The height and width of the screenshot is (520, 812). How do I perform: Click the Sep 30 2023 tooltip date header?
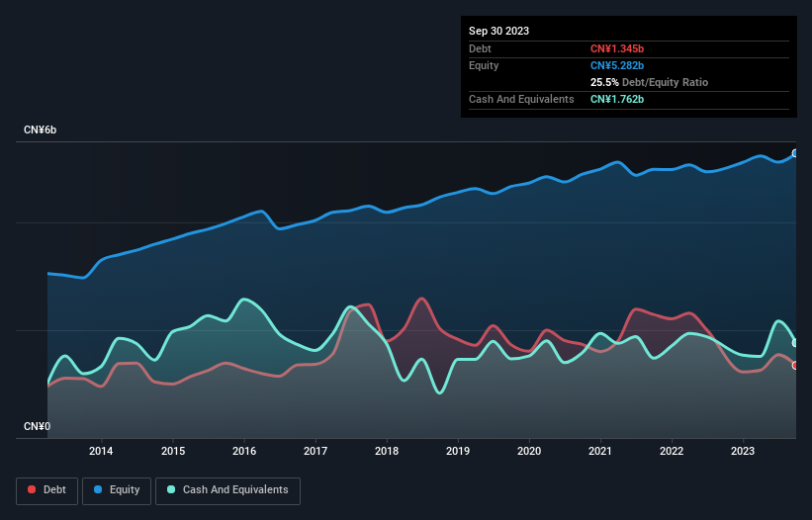[498, 31]
